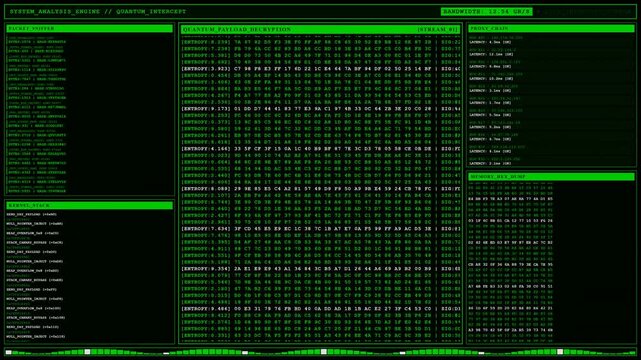
Task: Click the ENTROPY:2.536 row
Action: pyautogui.click(x=321, y=102)
